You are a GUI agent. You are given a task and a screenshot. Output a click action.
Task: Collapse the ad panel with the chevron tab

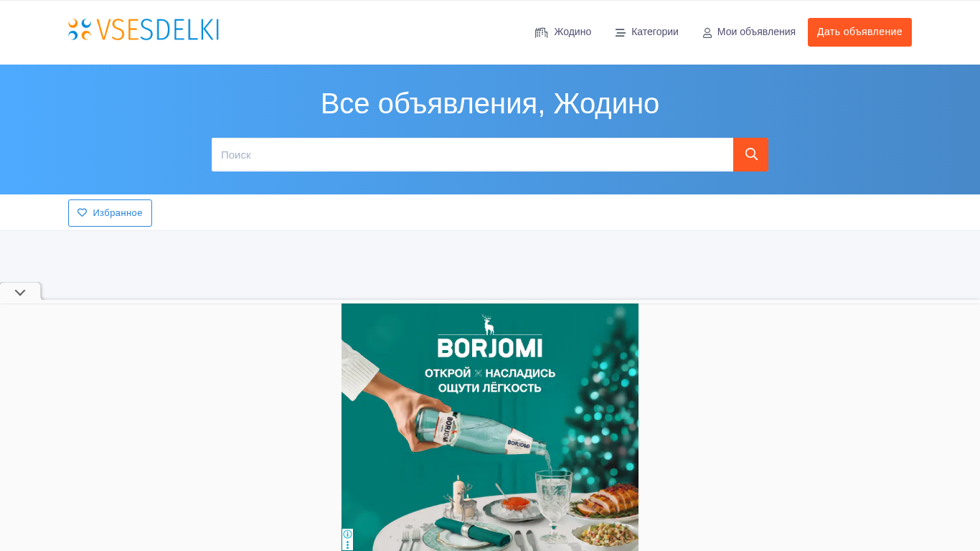[x=20, y=292]
